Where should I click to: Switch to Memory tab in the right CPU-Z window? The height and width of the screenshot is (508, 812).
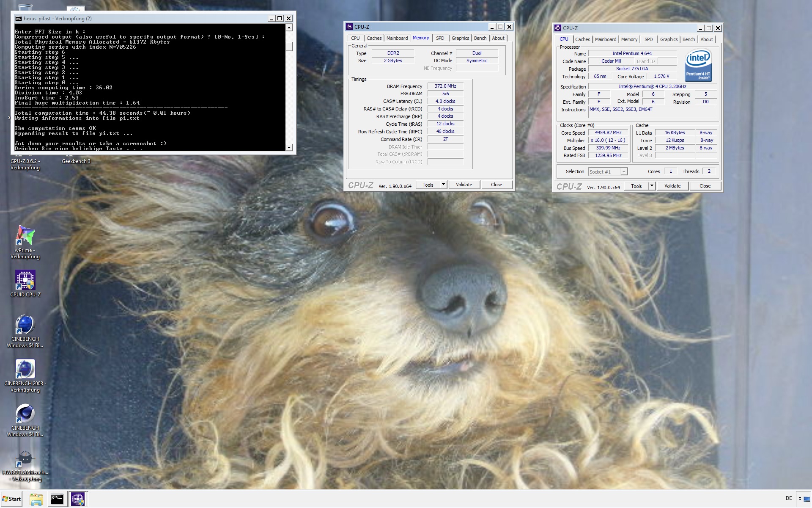click(x=629, y=39)
